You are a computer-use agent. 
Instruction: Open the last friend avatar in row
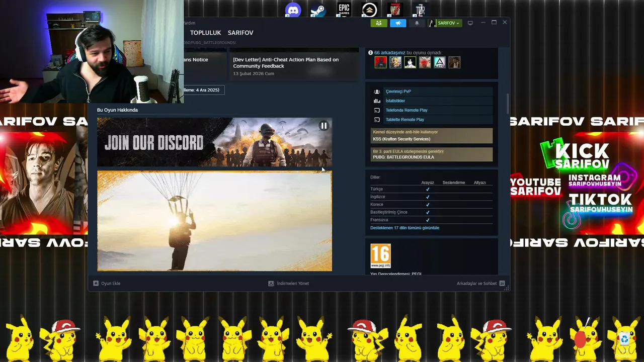tap(454, 62)
